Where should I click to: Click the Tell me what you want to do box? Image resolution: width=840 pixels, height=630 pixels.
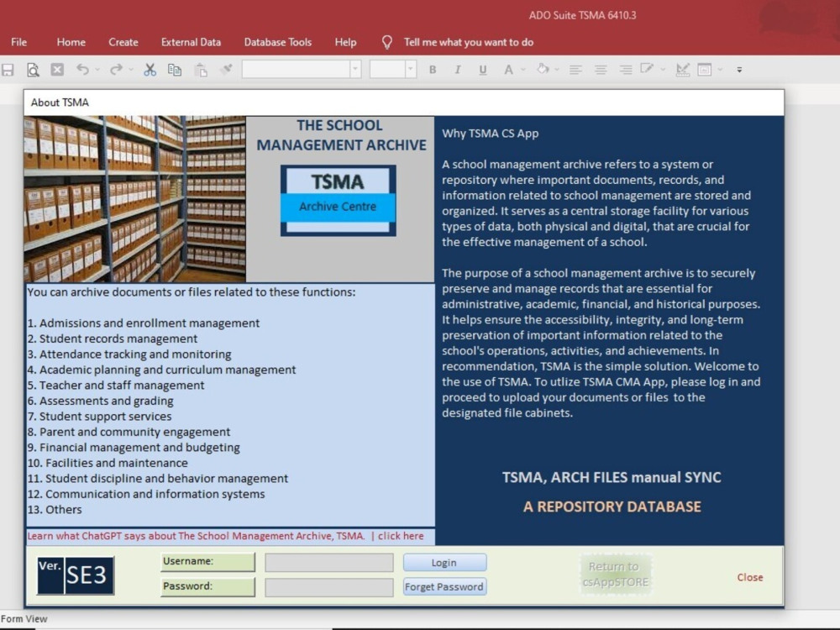pyautogui.click(x=469, y=42)
